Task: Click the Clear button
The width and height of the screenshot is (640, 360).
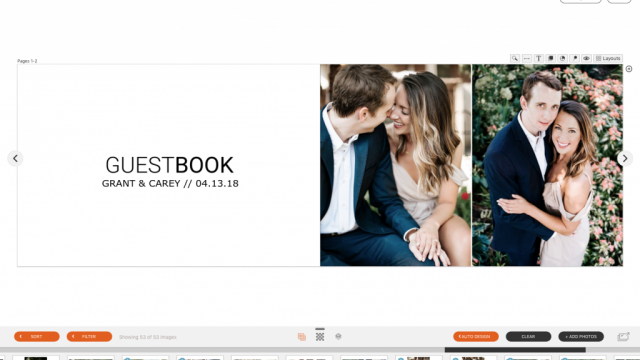Action: click(529, 336)
